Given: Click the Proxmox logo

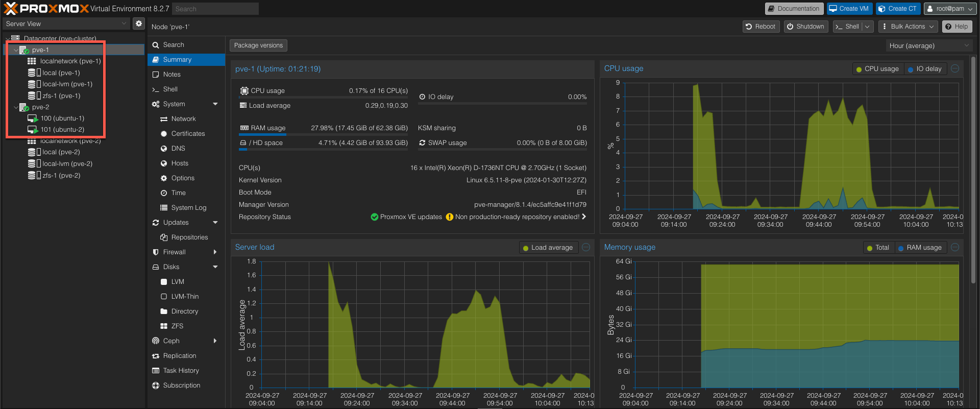Looking at the screenshot, I should point(46,8).
